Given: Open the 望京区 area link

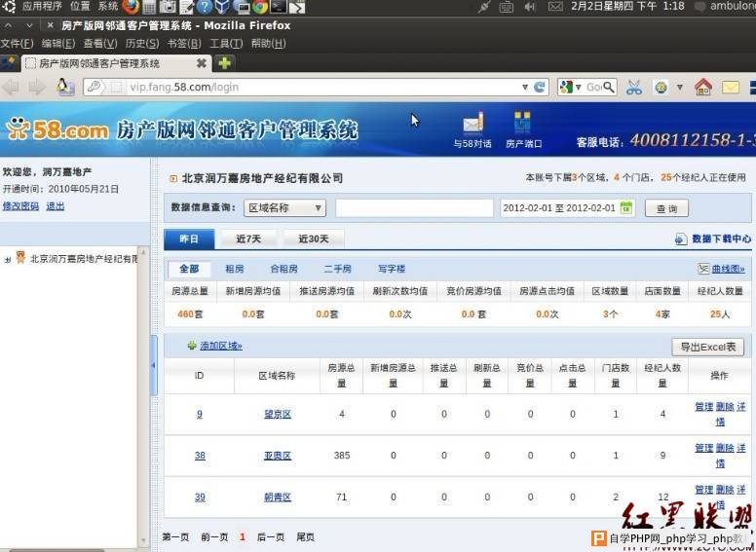Looking at the screenshot, I should tap(278, 414).
